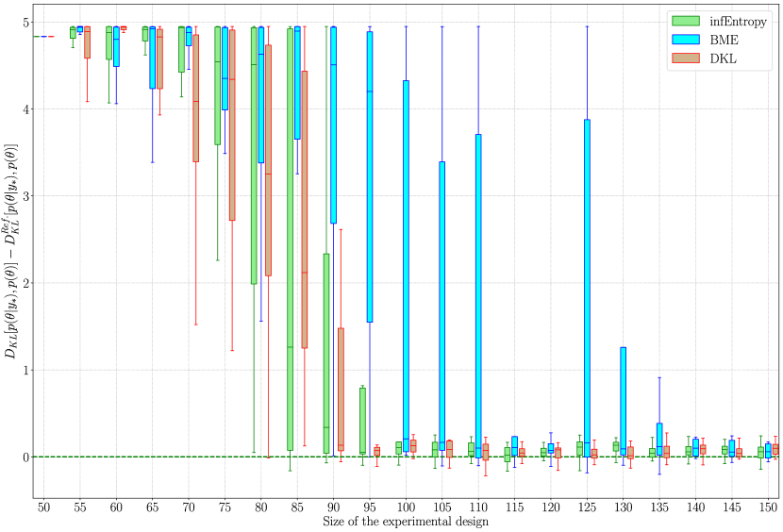
Task: Click x-axis tick label 60
Action: [116, 507]
